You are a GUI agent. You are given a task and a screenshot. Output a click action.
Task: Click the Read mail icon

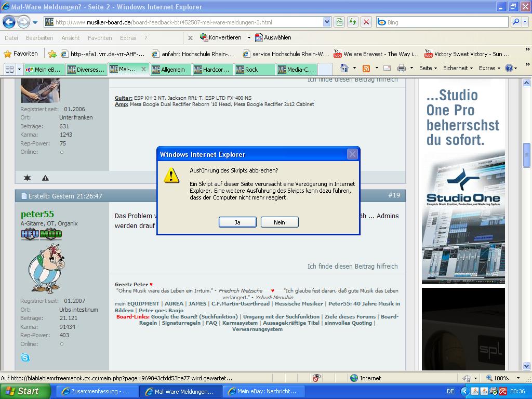coord(387,68)
